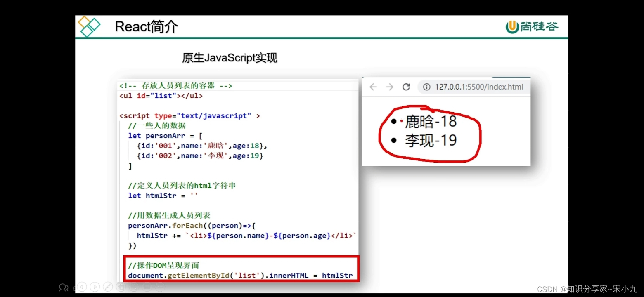Click the id:'001' object line
The image size is (644, 297).
pyautogui.click(x=202, y=146)
